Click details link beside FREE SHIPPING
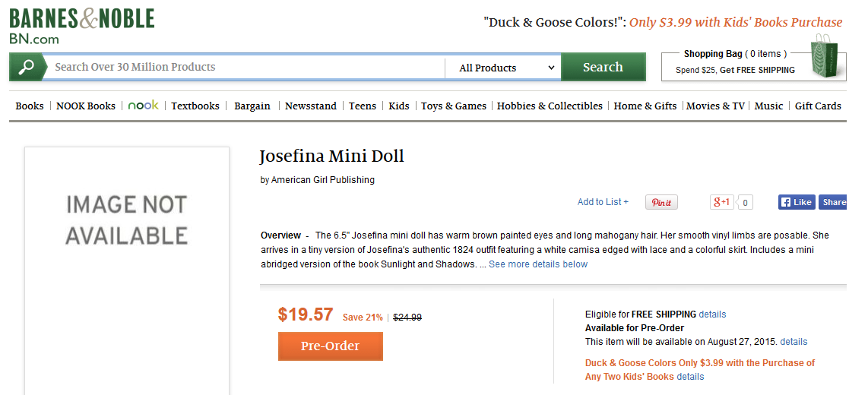 pyautogui.click(x=712, y=314)
